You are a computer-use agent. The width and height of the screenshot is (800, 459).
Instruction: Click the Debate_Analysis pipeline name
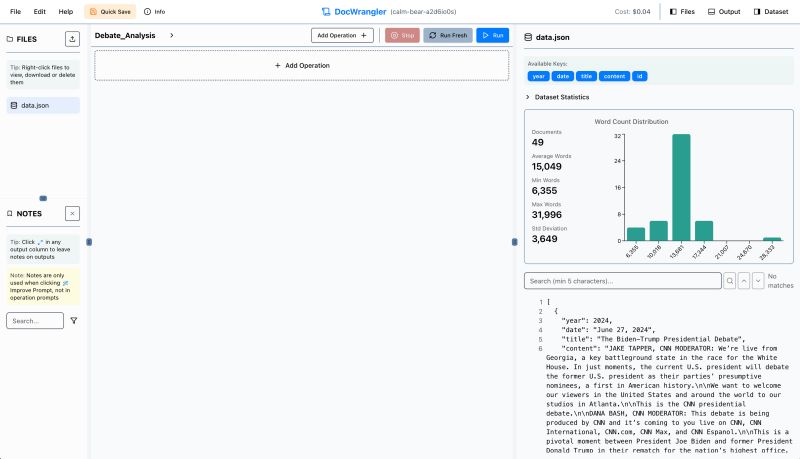[125, 35]
